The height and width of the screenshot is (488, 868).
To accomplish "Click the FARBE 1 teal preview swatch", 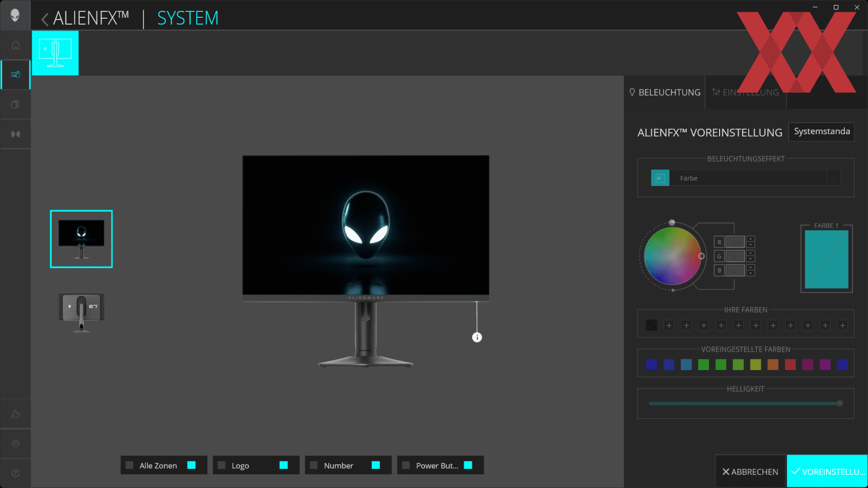I will pos(826,259).
